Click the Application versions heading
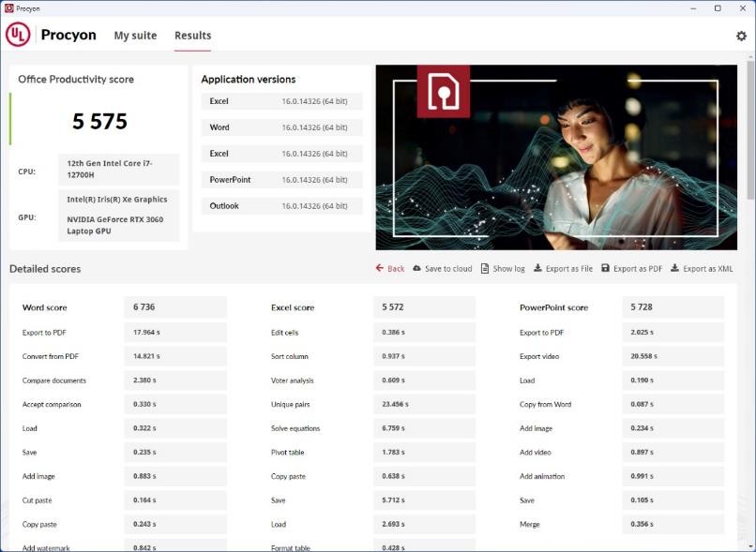756x552 pixels. coord(249,80)
